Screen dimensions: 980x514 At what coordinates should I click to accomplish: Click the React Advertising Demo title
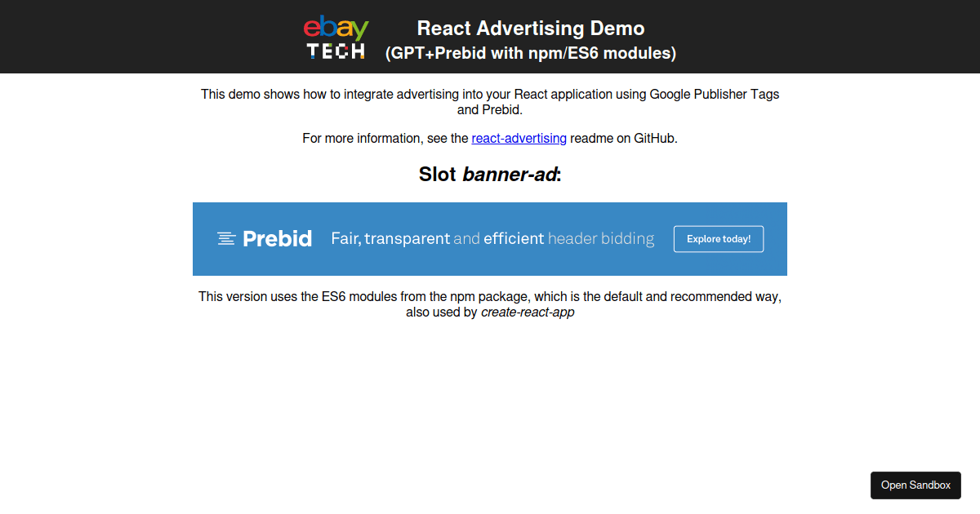pos(531,29)
